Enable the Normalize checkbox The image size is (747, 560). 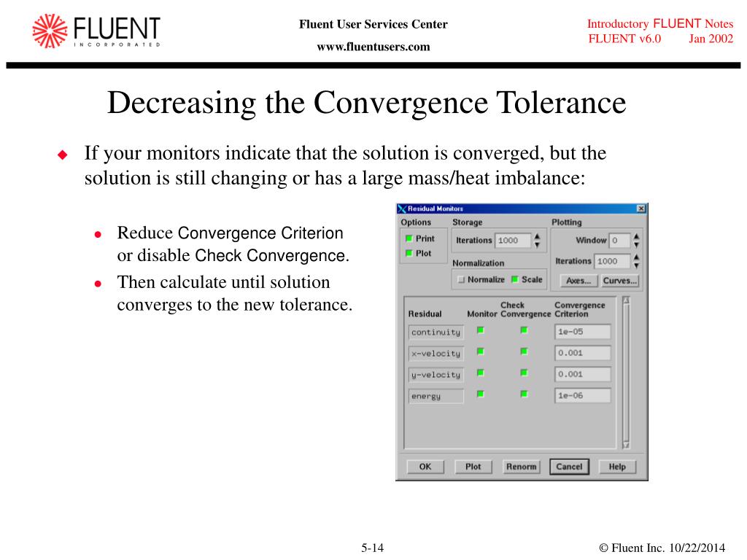click(x=461, y=279)
